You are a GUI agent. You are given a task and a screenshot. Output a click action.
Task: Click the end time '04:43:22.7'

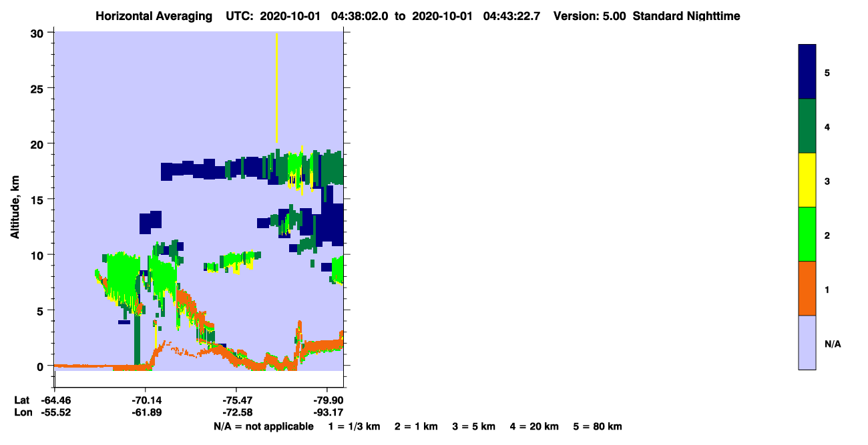tap(511, 16)
